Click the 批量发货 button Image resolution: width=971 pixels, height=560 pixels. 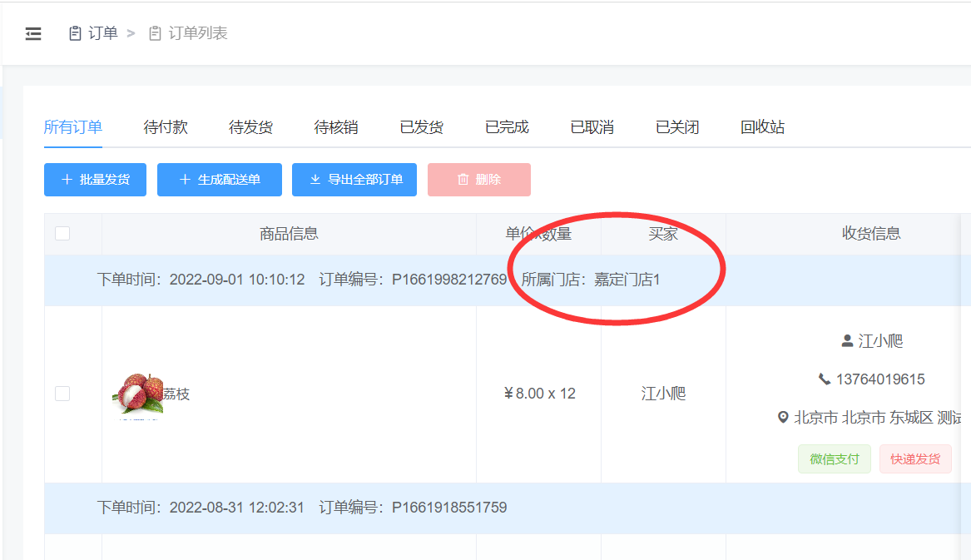(95, 180)
